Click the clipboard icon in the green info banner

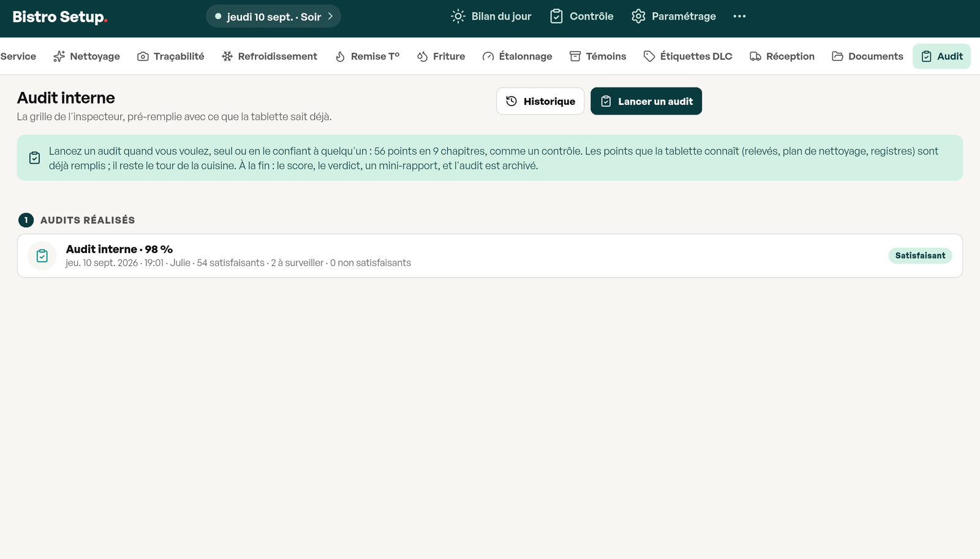35,158
